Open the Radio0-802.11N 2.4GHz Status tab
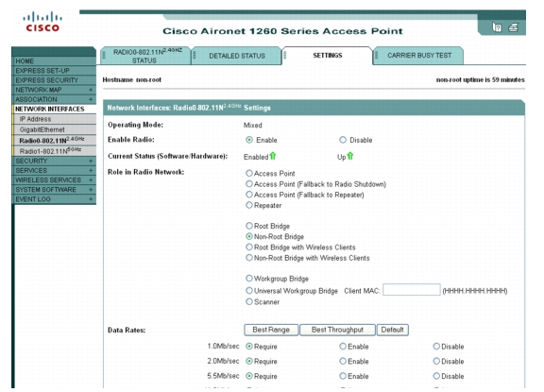 (x=145, y=56)
